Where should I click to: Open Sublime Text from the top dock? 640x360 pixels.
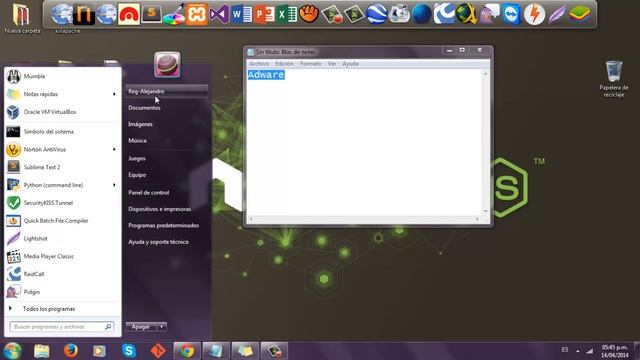(151, 13)
